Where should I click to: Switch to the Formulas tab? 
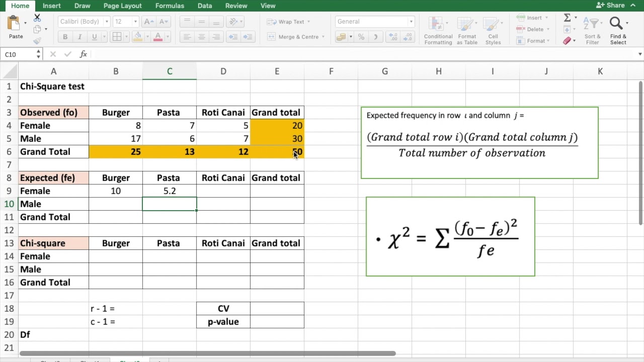pos(170,6)
